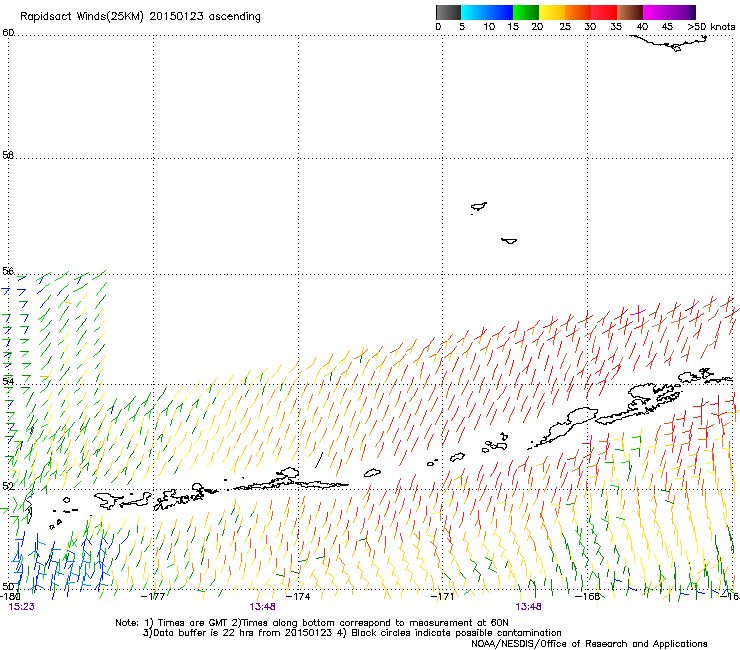Click the blue 10-15 knots legend color

click(500, 12)
